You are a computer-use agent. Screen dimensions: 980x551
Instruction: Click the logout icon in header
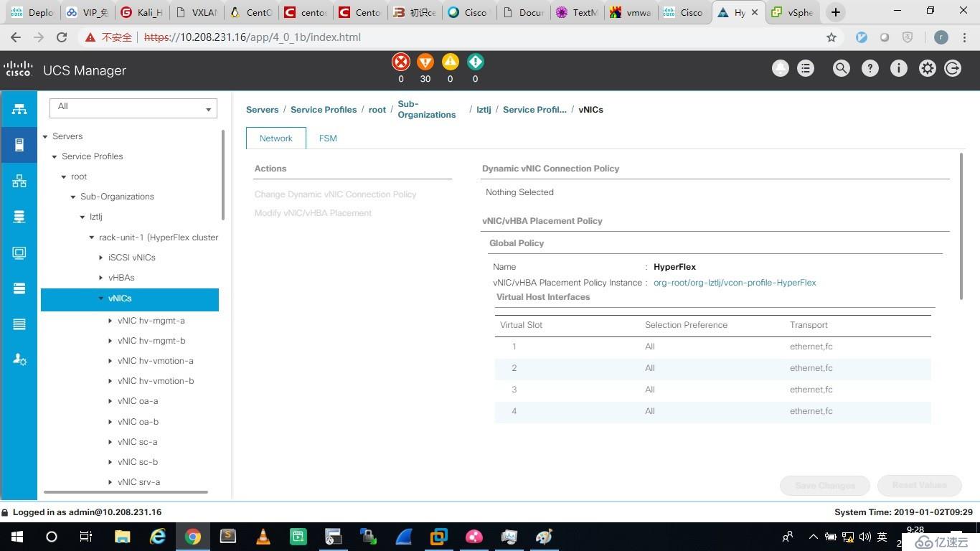click(x=953, y=68)
